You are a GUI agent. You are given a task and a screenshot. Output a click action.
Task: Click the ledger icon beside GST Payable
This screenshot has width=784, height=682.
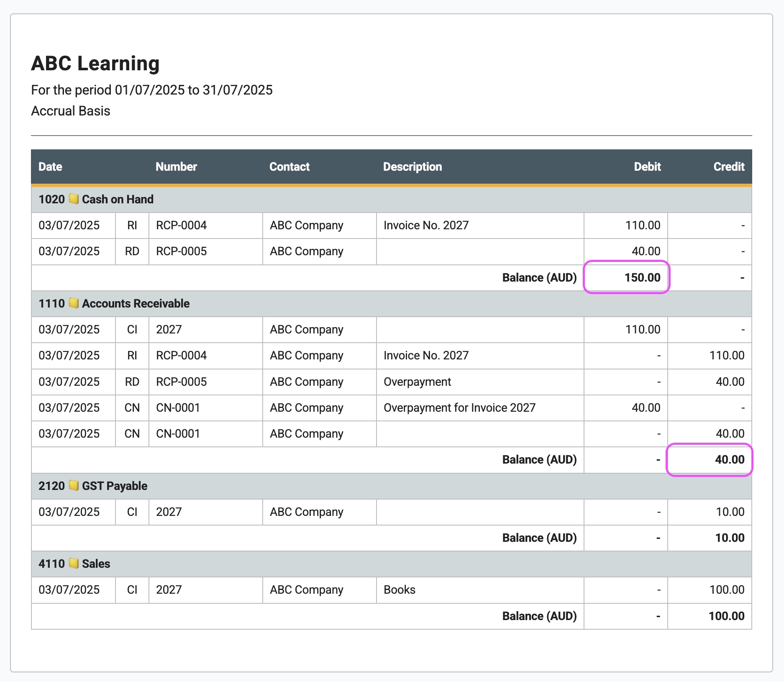pos(74,485)
